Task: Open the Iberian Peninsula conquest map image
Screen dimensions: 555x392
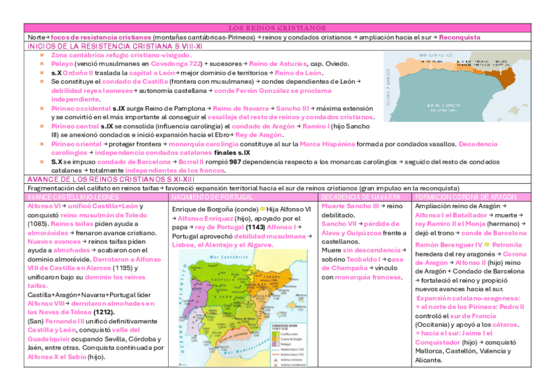Action: click(243, 308)
